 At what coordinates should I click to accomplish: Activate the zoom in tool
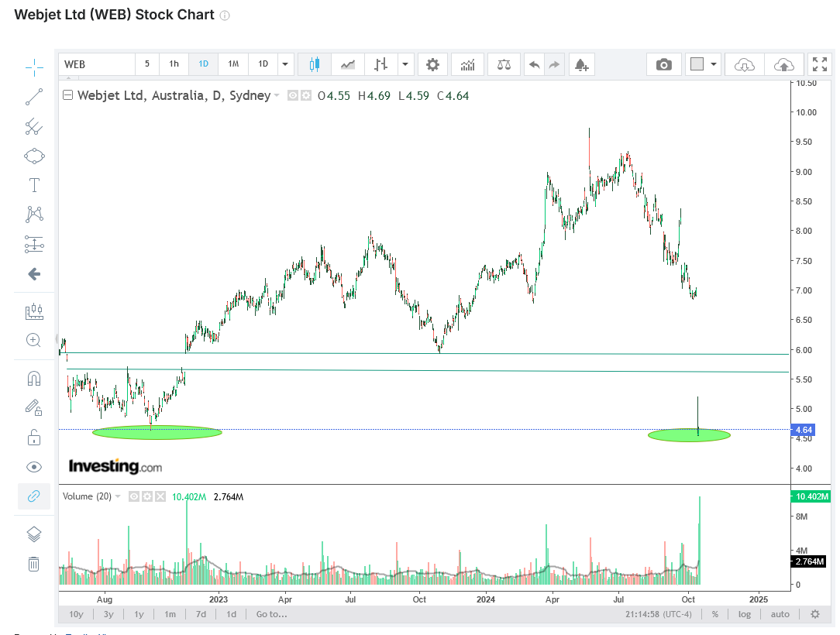pos(34,341)
